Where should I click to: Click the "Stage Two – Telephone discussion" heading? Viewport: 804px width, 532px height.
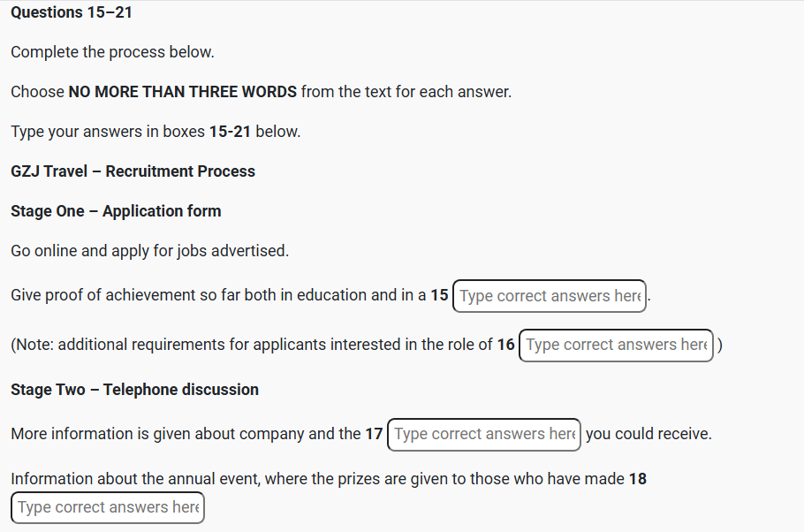tap(134, 390)
